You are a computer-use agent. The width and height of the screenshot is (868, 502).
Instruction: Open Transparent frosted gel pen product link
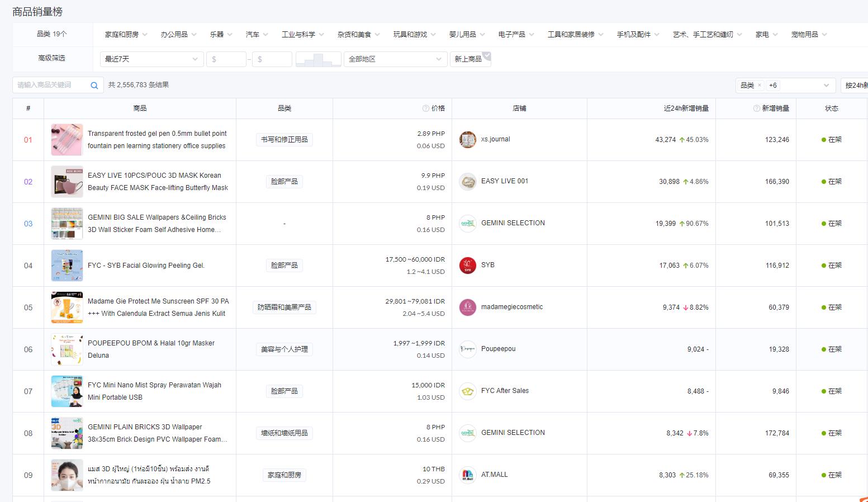(157, 140)
